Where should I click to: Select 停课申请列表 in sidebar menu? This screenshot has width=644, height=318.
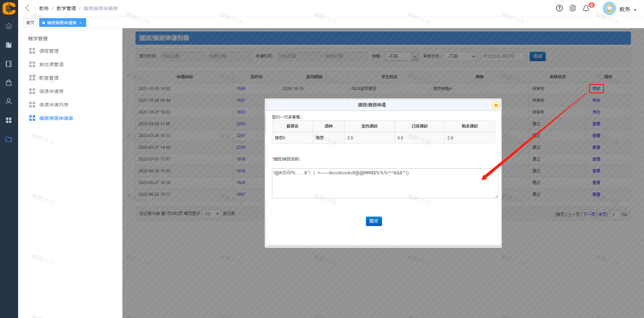tap(54, 105)
